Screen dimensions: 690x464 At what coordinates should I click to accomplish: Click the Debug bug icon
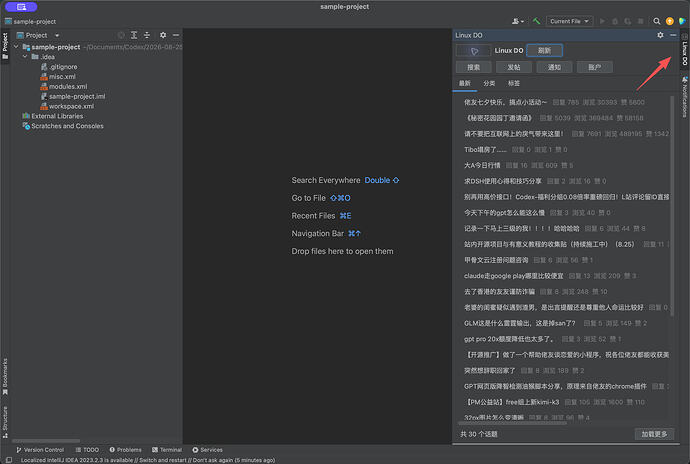(x=615, y=21)
